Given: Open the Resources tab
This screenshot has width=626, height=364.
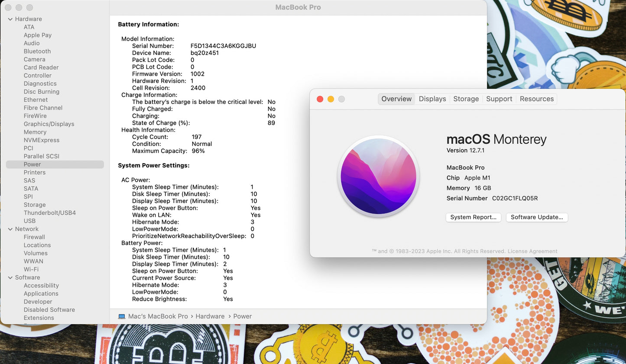Looking at the screenshot, I should pos(537,99).
